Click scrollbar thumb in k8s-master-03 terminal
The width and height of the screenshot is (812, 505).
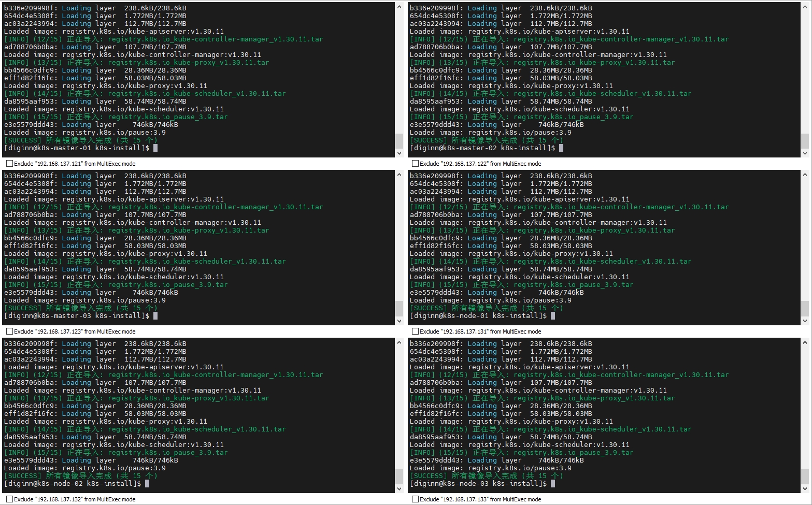(399, 309)
